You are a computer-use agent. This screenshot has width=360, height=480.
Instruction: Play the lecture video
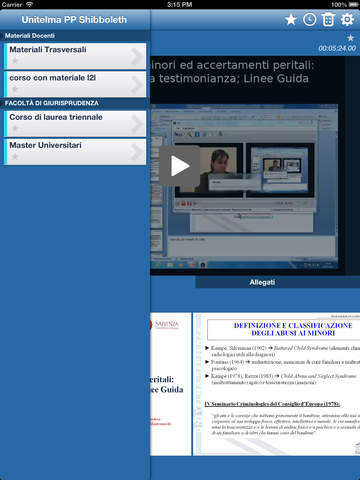click(x=180, y=166)
